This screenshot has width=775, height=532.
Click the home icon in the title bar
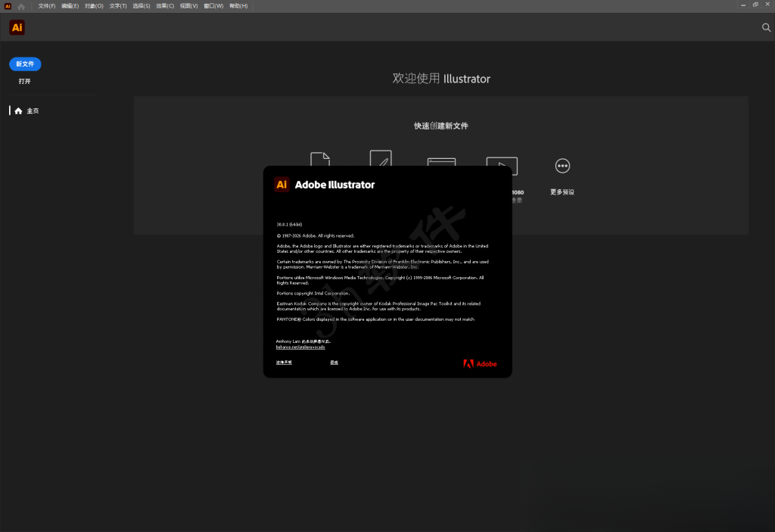click(x=20, y=6)
